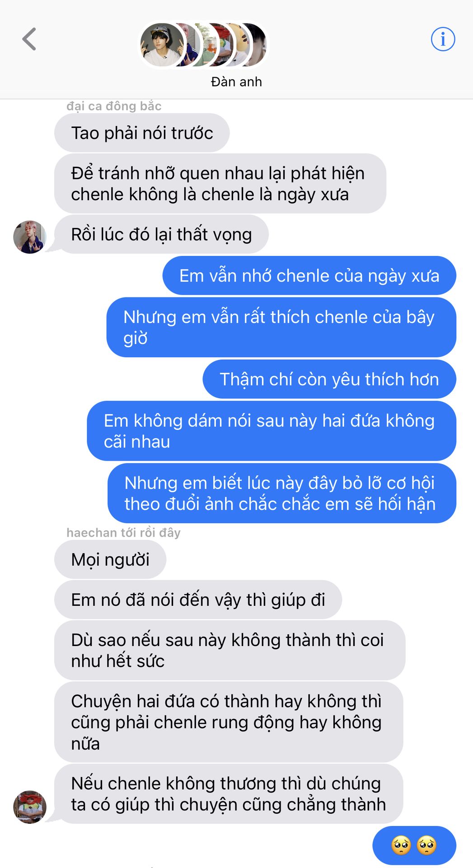The height and width of the screenshot is (868, 473).
Task: Tap the back arrow icon
Action: coord(29,39)
